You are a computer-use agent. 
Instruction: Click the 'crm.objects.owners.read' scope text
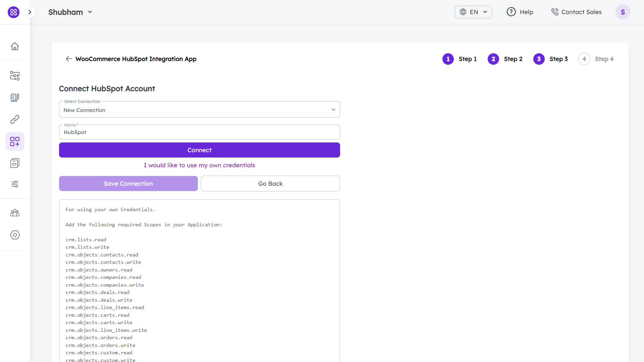(99, 270)
